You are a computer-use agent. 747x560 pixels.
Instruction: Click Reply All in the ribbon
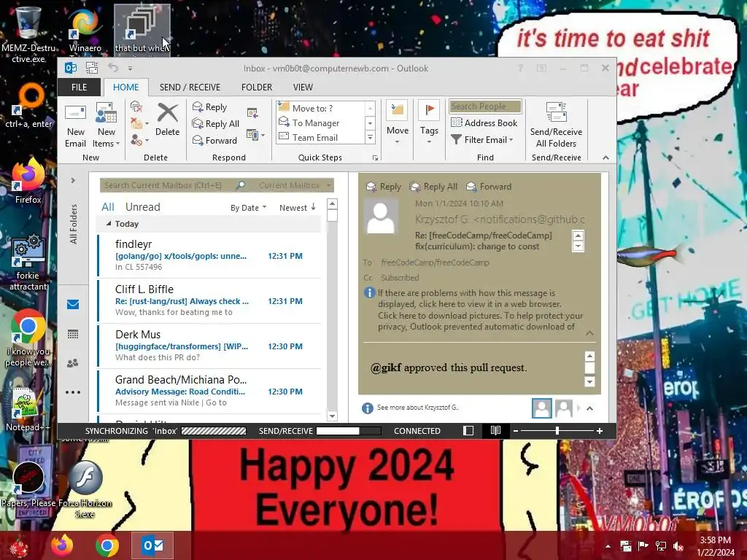tap(216, 124)
